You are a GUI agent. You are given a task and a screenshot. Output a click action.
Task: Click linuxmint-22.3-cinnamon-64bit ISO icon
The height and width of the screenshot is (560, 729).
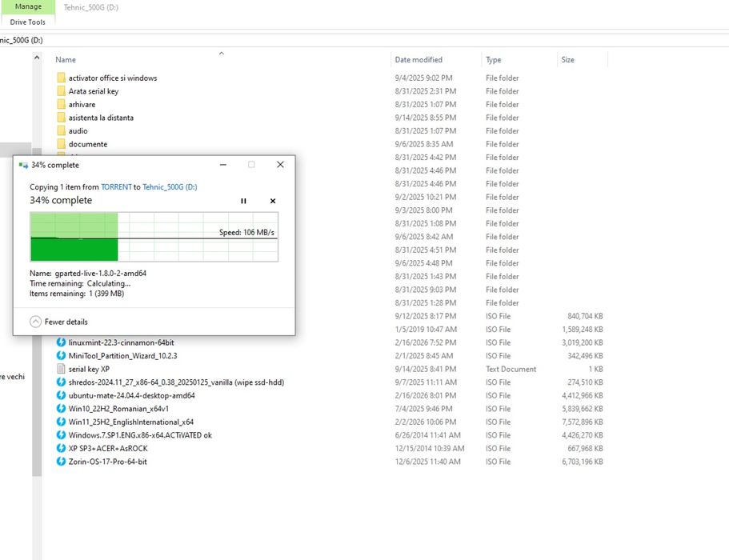tap(61, 342)
